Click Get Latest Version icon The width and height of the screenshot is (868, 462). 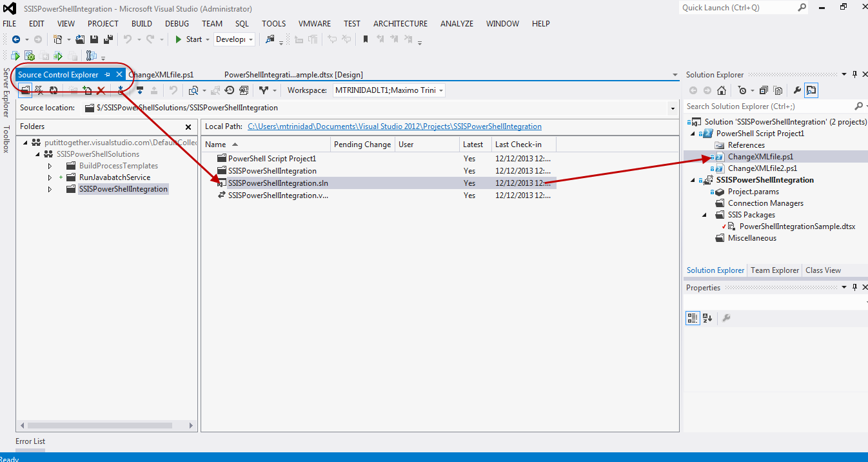point(121,90)
